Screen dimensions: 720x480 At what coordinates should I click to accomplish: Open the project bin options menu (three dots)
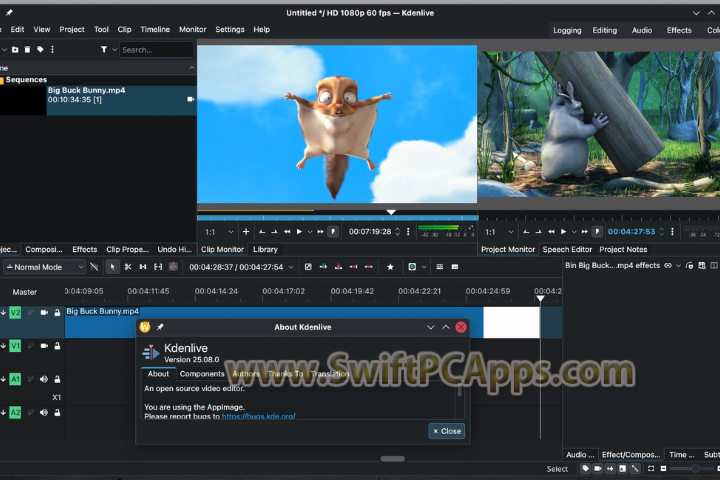(52, 50)
